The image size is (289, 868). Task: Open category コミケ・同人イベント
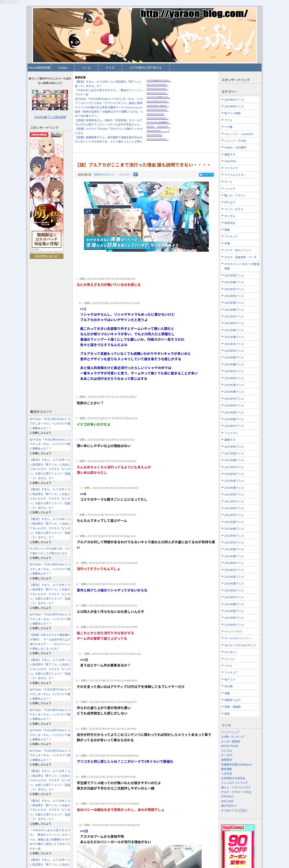(238, 250)
